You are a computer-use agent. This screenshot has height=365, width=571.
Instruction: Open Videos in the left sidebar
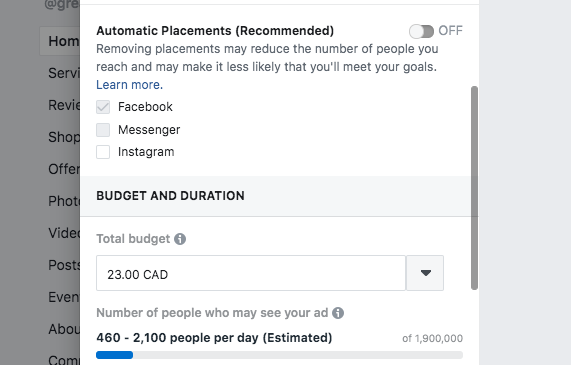pos(64,233)
